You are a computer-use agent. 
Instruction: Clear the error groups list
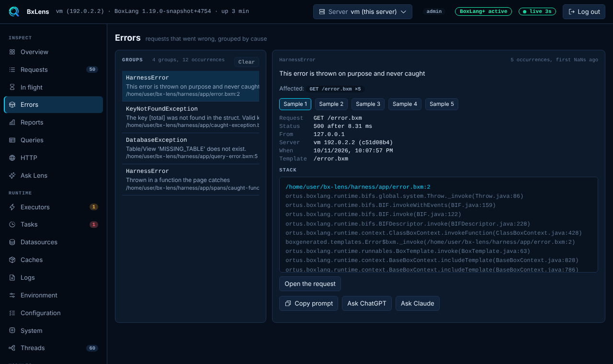coord(247,62)
